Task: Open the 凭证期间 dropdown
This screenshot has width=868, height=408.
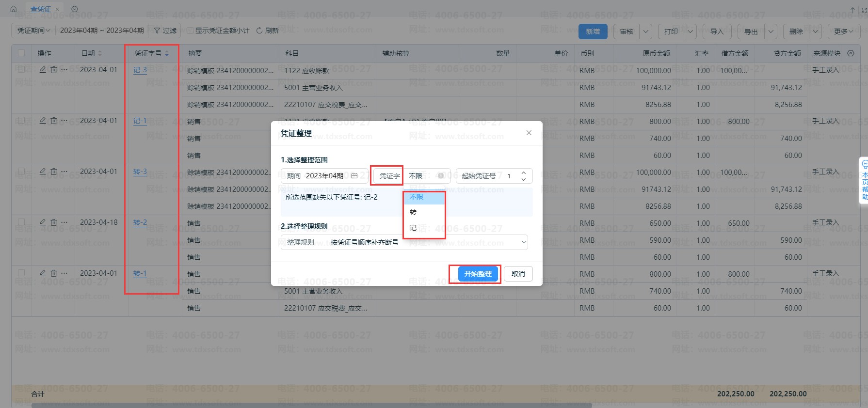Action: pos(34,31)
